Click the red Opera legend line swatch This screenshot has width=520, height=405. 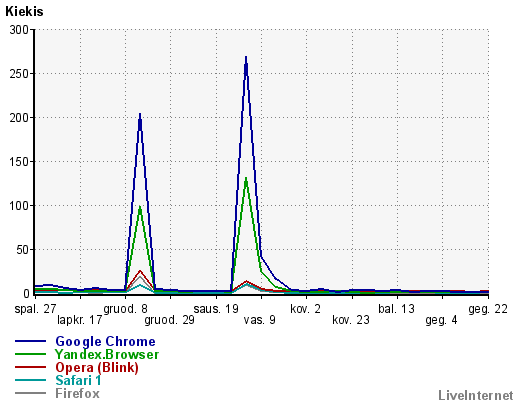[x=30, y=367]
